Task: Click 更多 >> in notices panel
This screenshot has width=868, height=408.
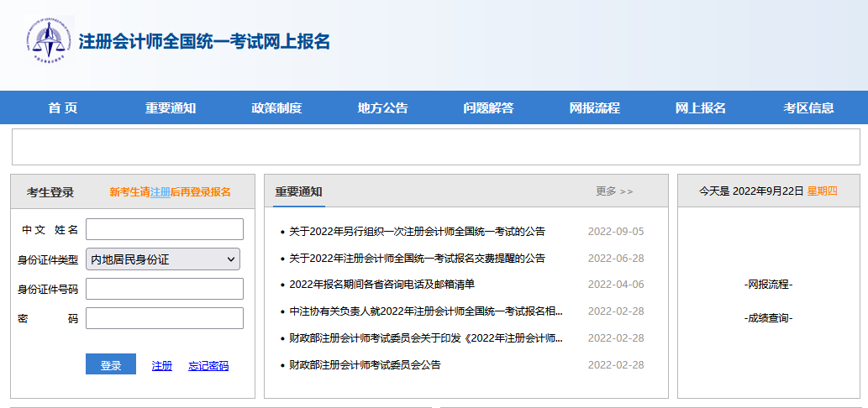Action: pos(614,191)
